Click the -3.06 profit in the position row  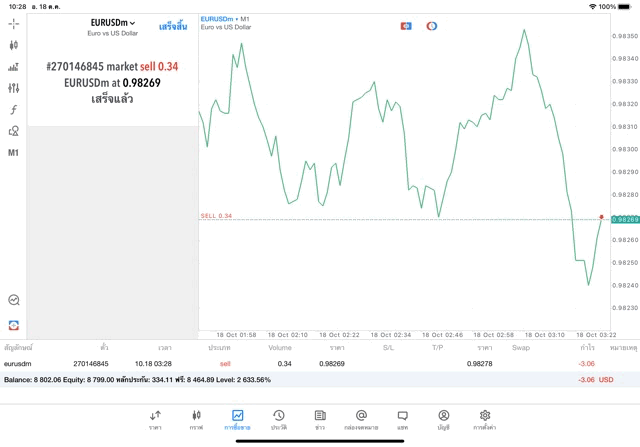tap(587, 364)
